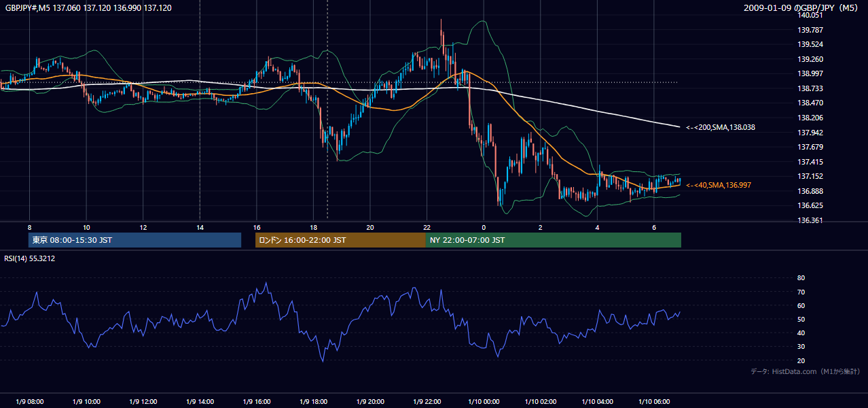868x408 pixels.
Task: Click the 1/9 12:00 time axis label
Action: 143,401
